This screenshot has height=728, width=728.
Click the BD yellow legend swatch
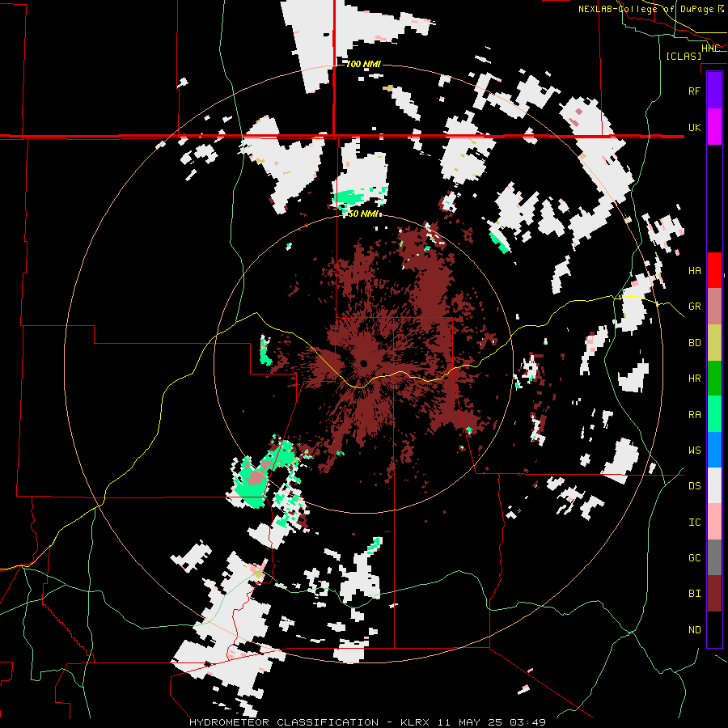pos(714,342)
